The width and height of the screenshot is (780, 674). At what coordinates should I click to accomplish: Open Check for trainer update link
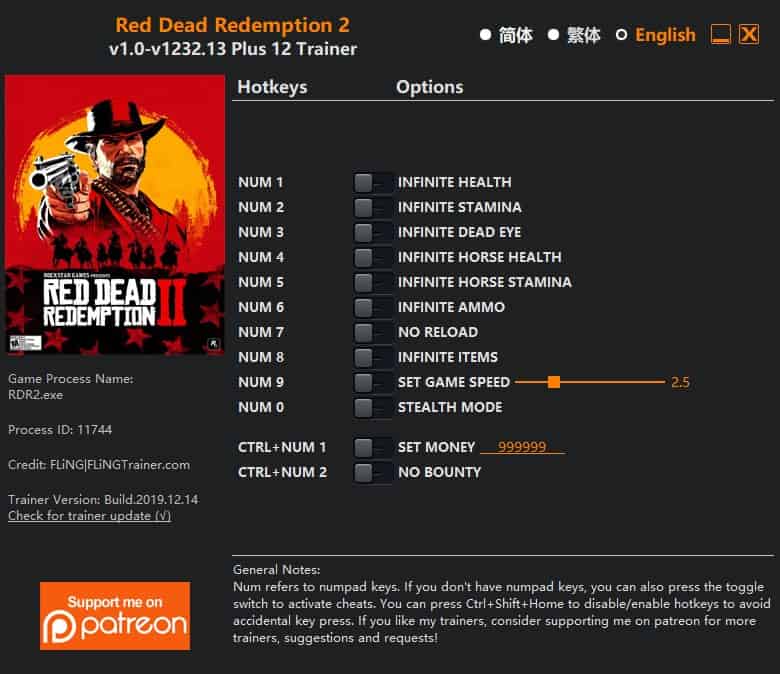[90, 516]
